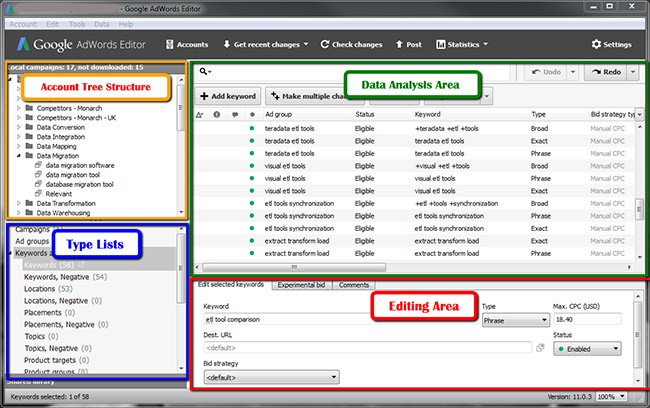
Task: Click the Accounts icon in the toolbar
Action: point(170,44)
